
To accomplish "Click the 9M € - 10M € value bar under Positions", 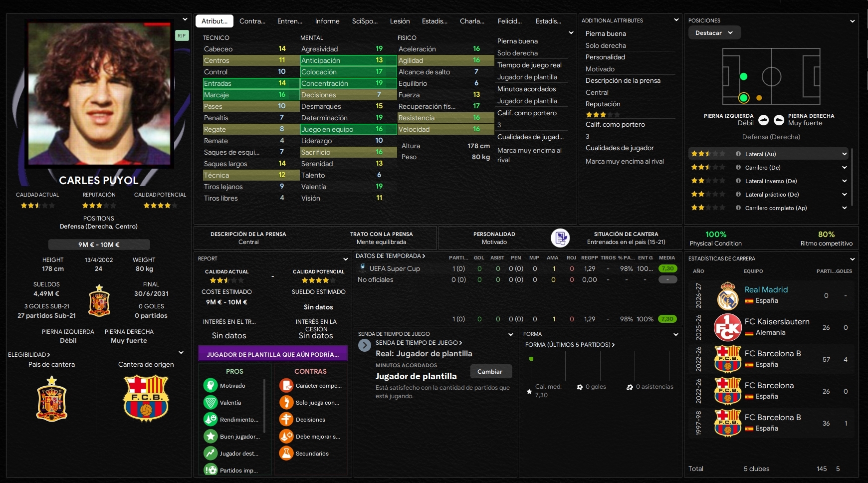I will [99, 244].
